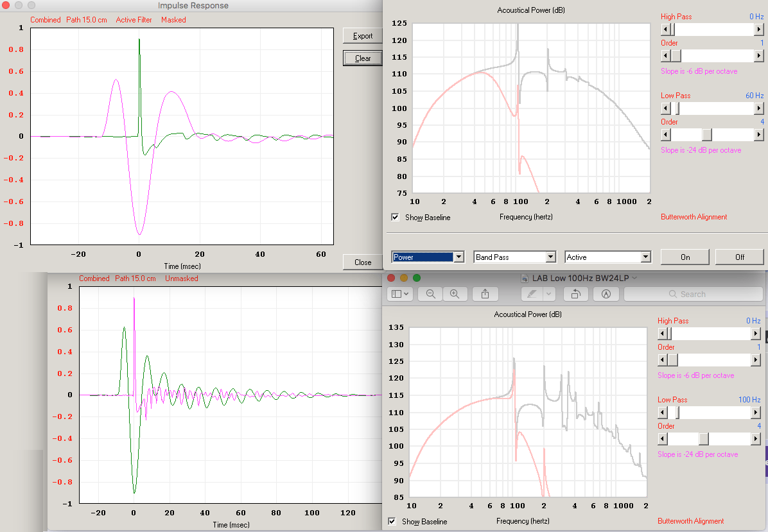Viewport: 768px width, 532px height.
Task: Click right arrow of lower Low Pass Order slider
Action: (x=756, y=439)
